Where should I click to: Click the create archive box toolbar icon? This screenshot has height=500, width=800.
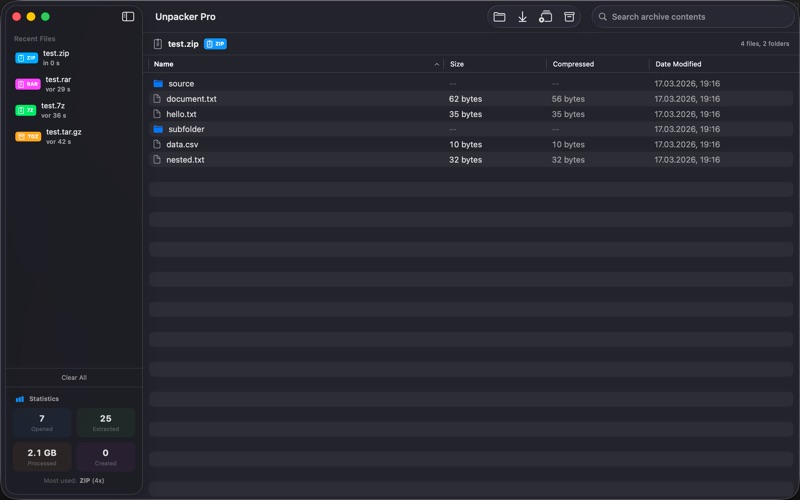(x=569, y=17)
